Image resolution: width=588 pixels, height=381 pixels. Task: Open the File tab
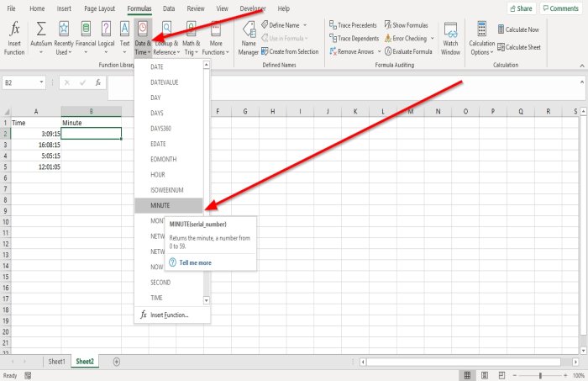coord(11,8)
